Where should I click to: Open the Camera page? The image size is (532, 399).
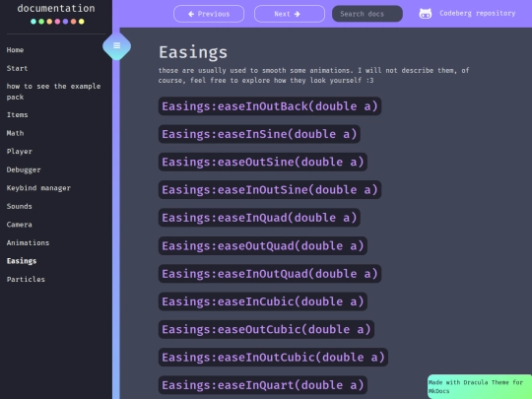(x=19, y=225)
